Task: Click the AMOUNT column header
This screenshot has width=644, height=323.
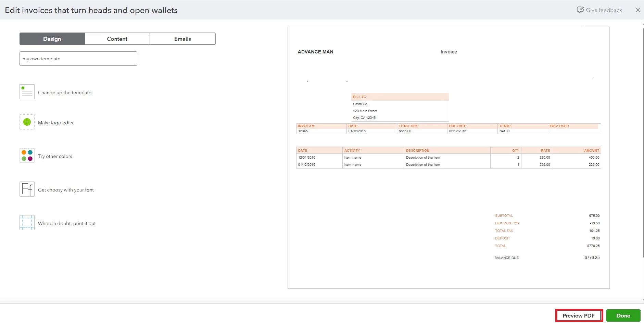Action: (592, 151)
